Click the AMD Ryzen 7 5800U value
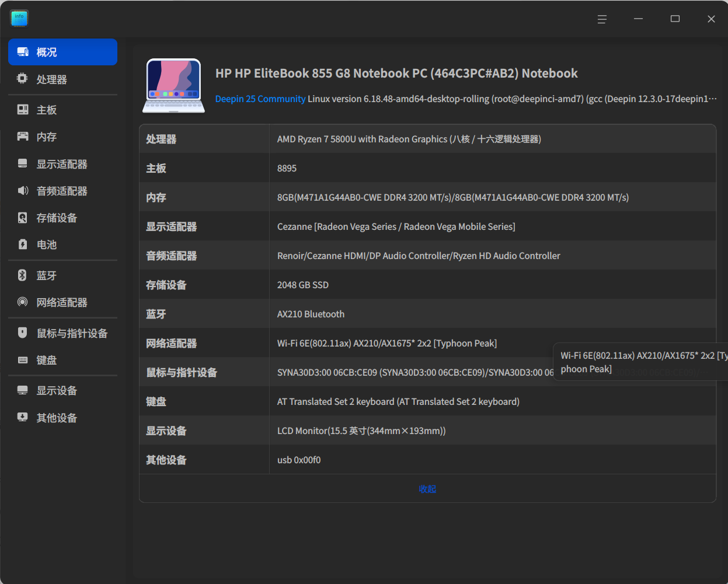The height and width of the screenshot is (584, 728). 409,139
